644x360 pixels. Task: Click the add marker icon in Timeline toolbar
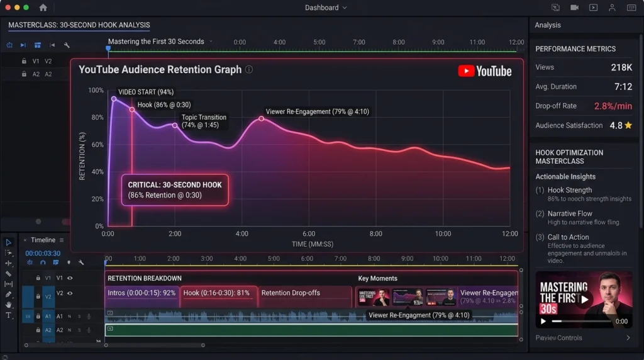(x=69, y=262)
